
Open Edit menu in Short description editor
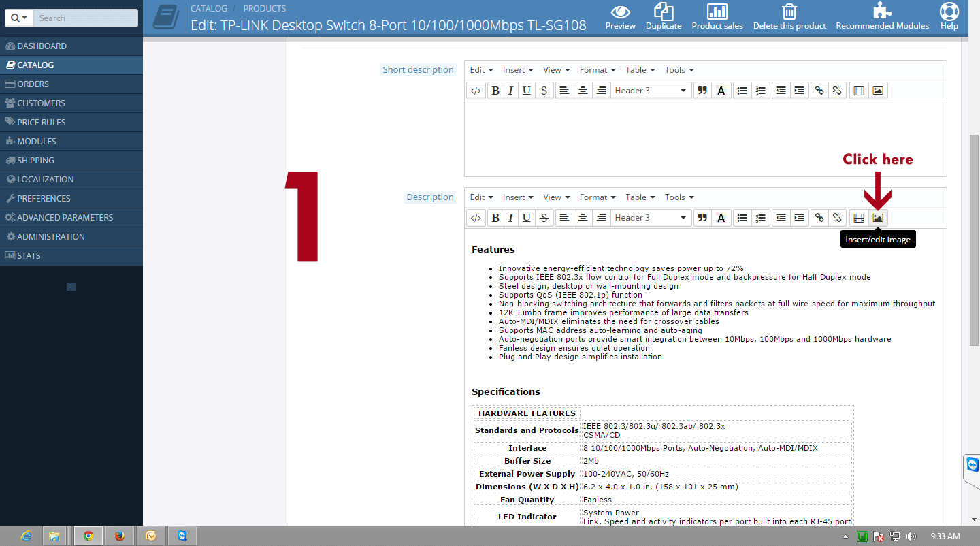coord(481,70)
